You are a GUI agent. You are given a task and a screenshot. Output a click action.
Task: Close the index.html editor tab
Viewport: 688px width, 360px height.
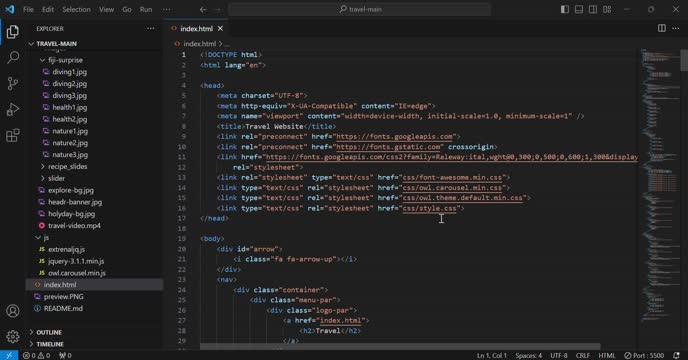click(220, 29)
